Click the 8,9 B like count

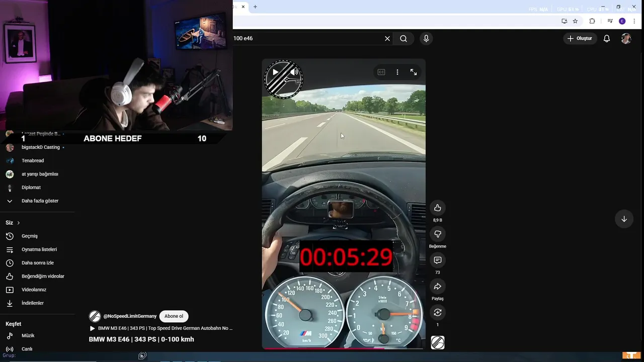tap(438, 220)
